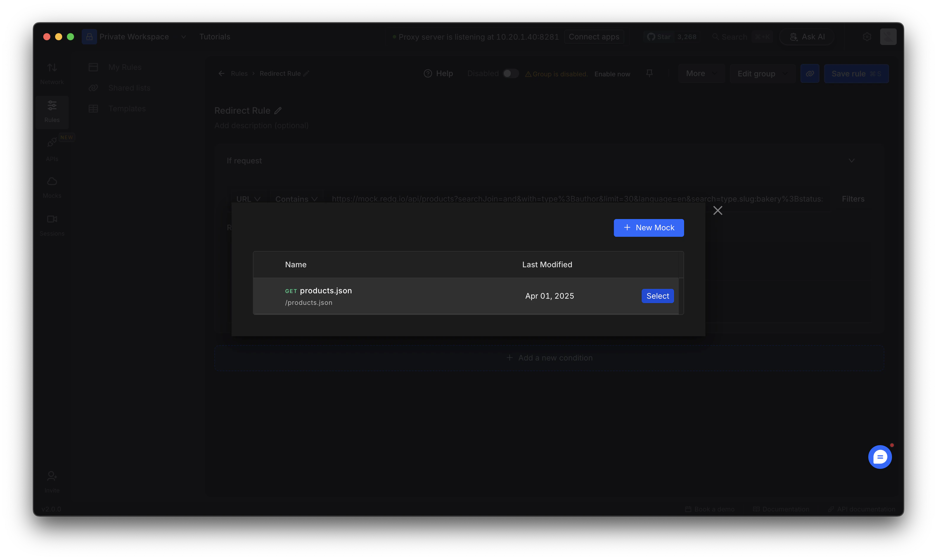937x560 pixels.
Task: Click the pin rule icon
Action: coord(649,73)
